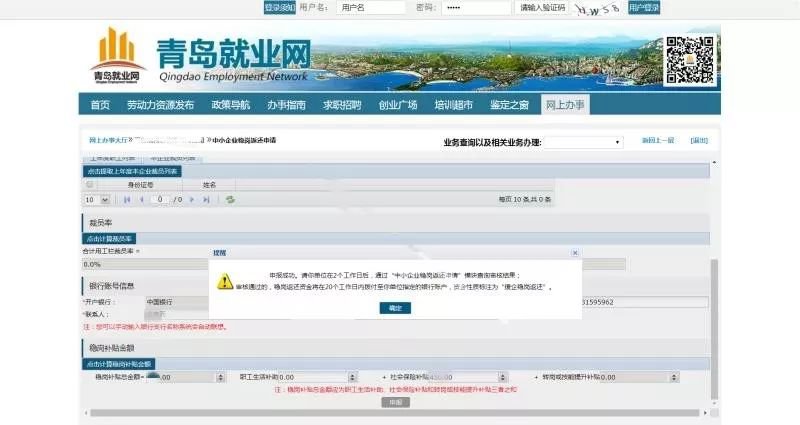Screen dimensions: 800x425
Task: Open 政策导航 in the navigation bar
Action: pyautogui.click(x=230, y=105)
